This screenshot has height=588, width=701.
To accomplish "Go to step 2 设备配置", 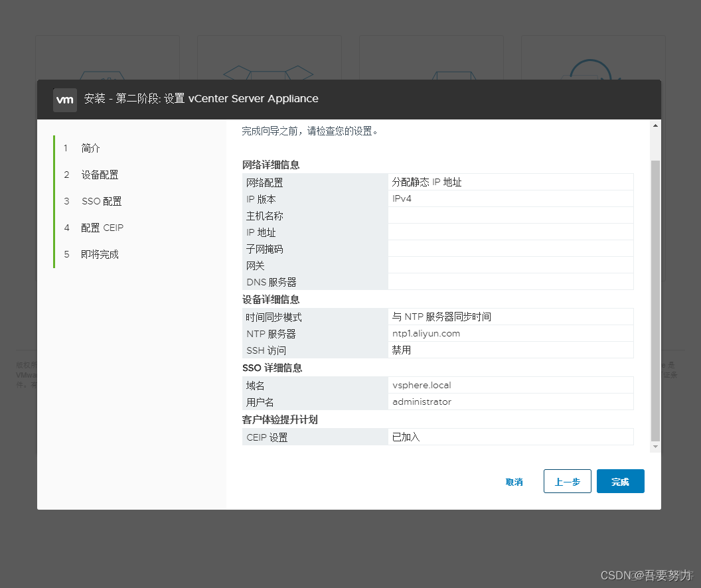I will click(100, 175).
